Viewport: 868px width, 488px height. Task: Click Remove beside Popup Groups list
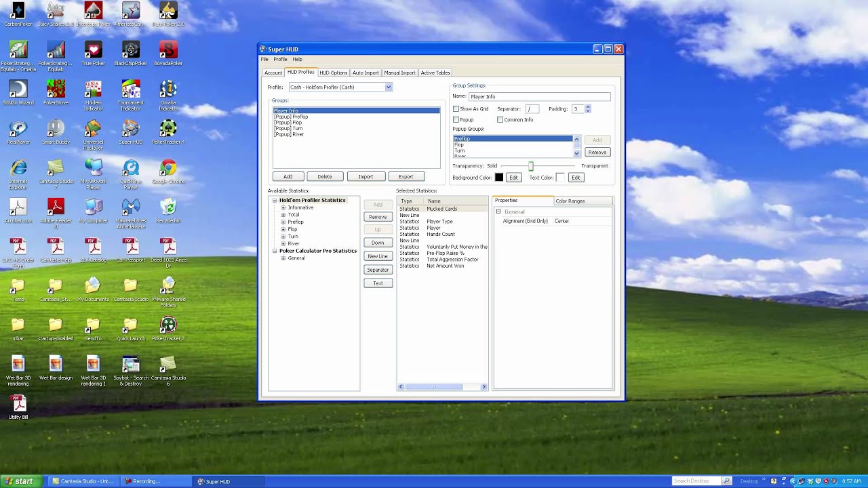click(x=597, y=152)
